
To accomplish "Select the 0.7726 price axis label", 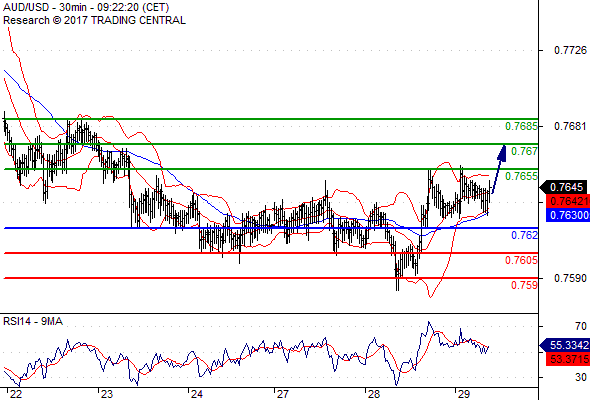I will pos(570,50).
